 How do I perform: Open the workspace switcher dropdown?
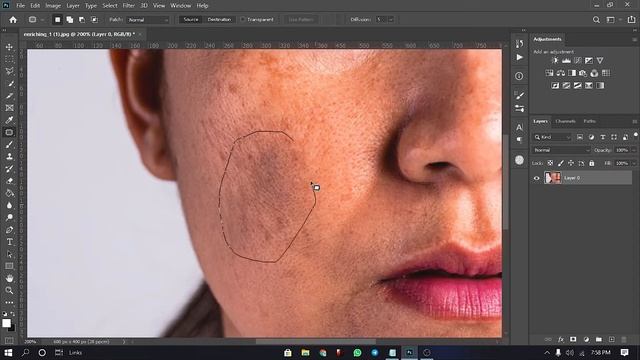tap(613, 20)
